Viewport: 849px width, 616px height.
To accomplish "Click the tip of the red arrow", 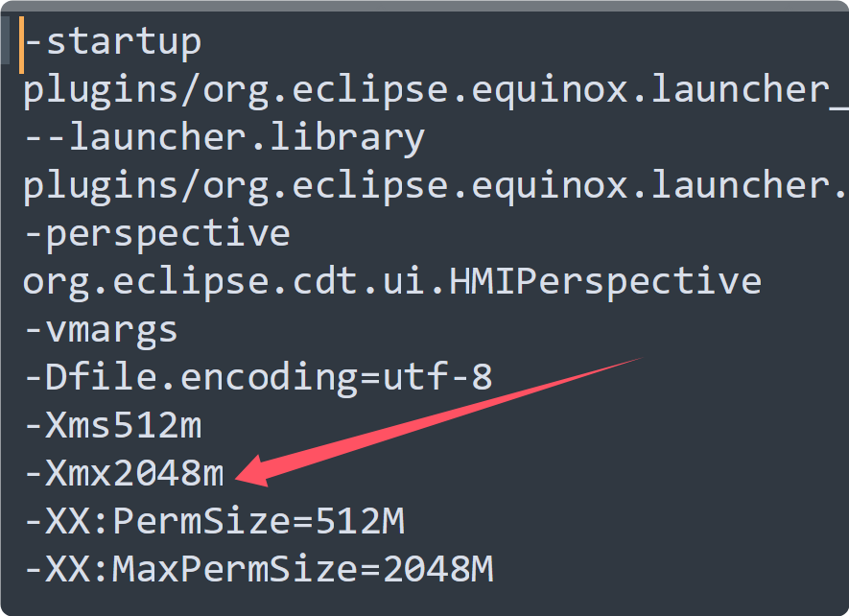I will (238, 478).
